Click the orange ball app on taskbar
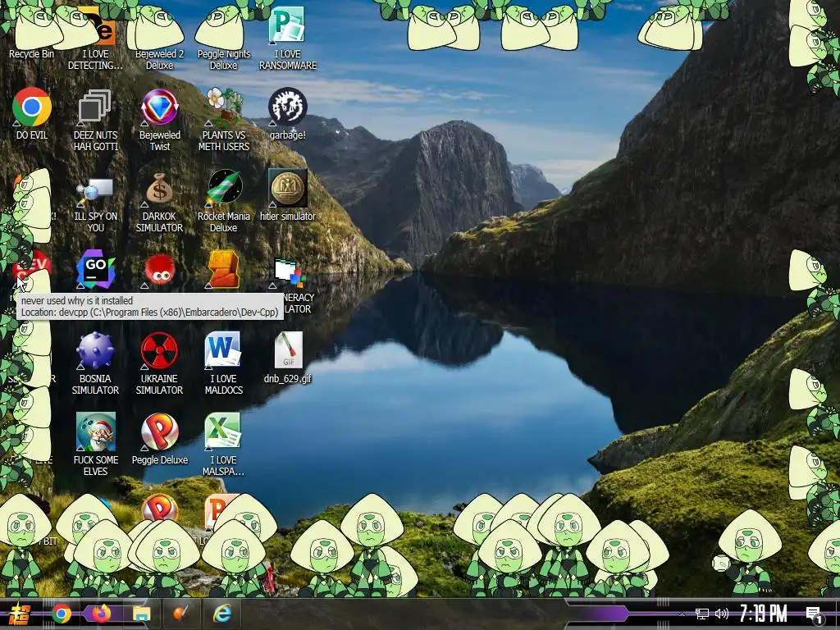Image resolution: width=840 pixels, height=630 pixels. (x=181, y=614)
